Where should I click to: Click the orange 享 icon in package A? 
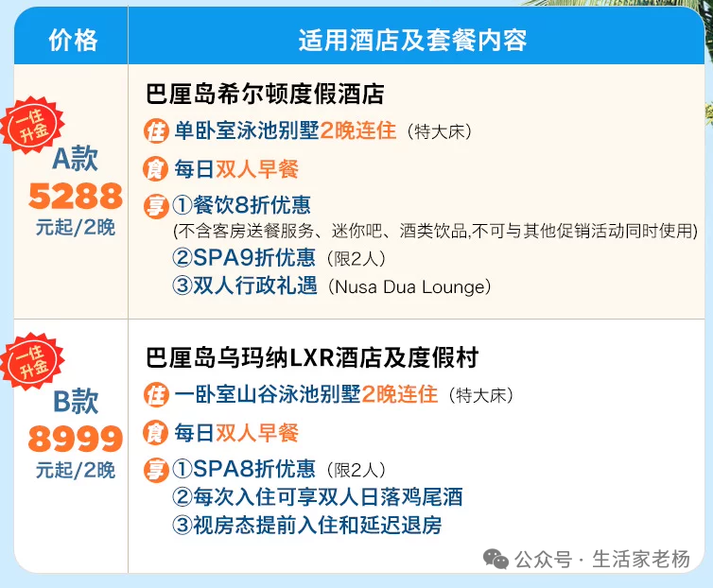[x=156, y=206]
